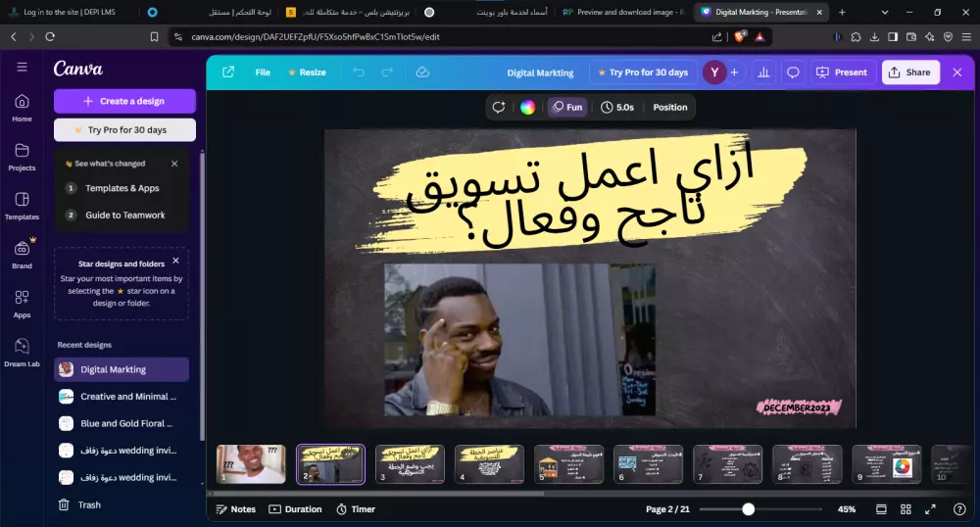The image size is (980, 527).
Task: Click the Canva logo
Action: [x=78, y=69]
